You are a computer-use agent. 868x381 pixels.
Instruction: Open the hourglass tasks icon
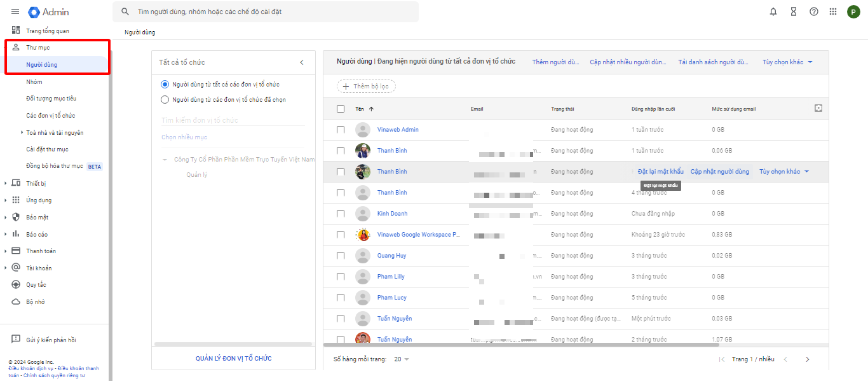(x=793, y=11)
